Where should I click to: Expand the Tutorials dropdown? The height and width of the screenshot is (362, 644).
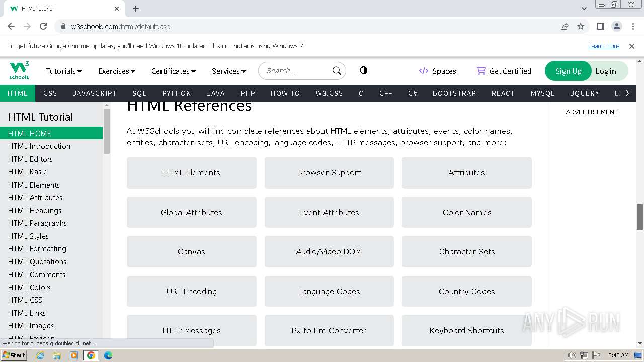64,71
